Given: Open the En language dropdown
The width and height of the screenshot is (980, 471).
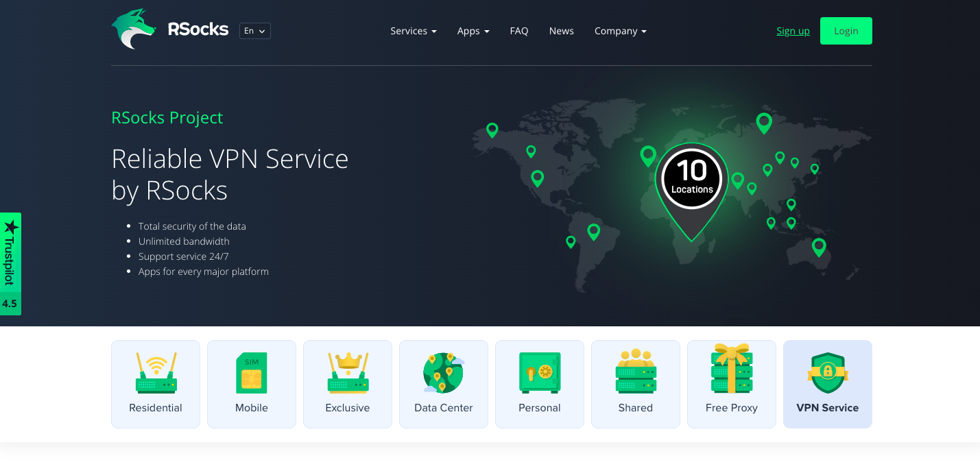Looking at the screenshot, I should (x=255, y=31).
